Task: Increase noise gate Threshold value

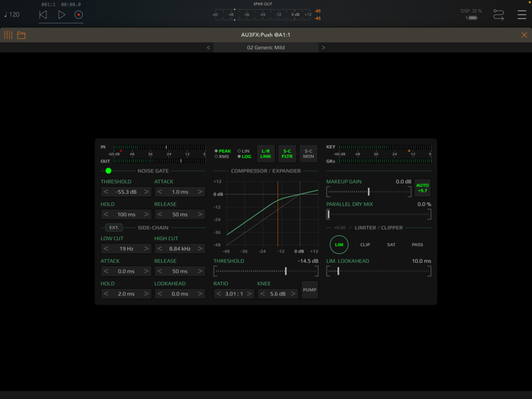Action: 146,192
